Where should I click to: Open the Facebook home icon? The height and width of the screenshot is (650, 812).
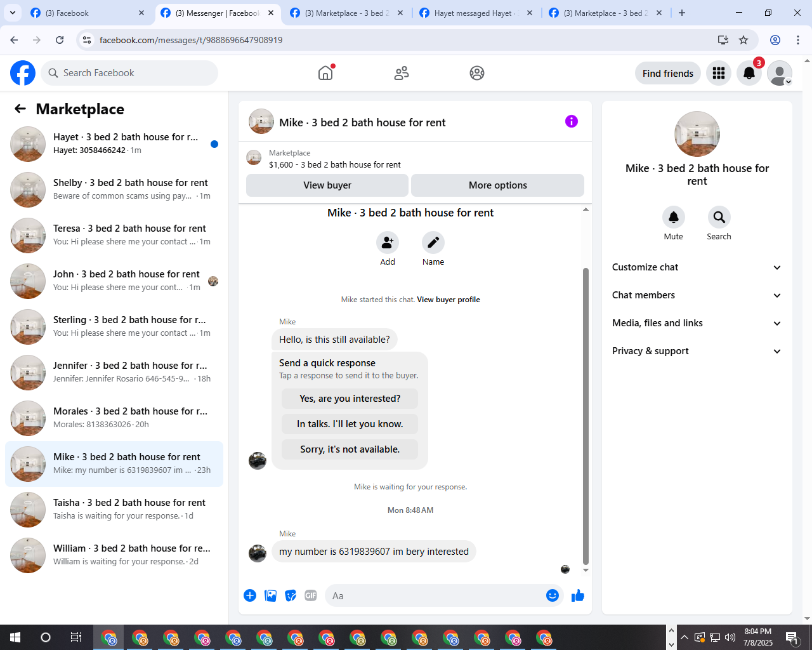[325, 73]
